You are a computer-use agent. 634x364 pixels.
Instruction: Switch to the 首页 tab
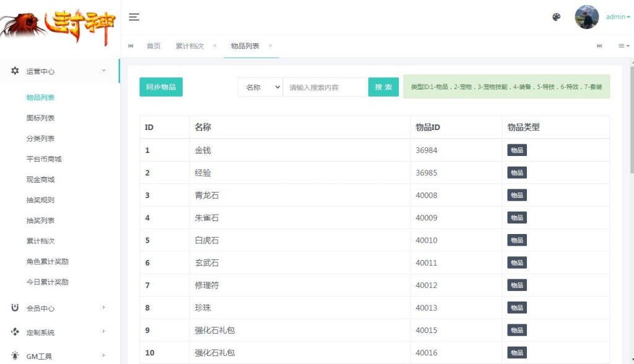tap(153, 46)
